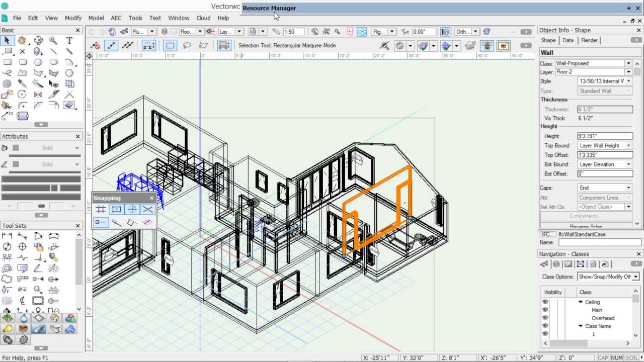The height and width of the screenshot is (362, 644).
Task: Open the Model menu
Action: (96, 18)
